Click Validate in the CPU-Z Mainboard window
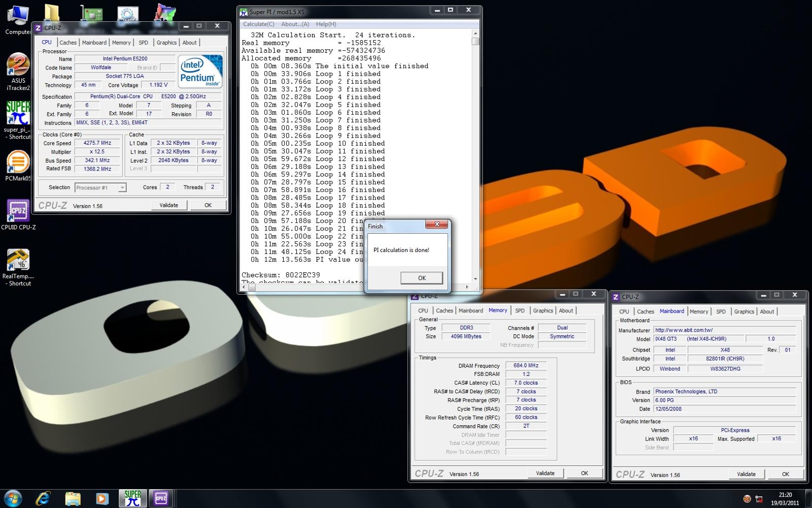Screen dimensions: 812x508 (747, 474)
